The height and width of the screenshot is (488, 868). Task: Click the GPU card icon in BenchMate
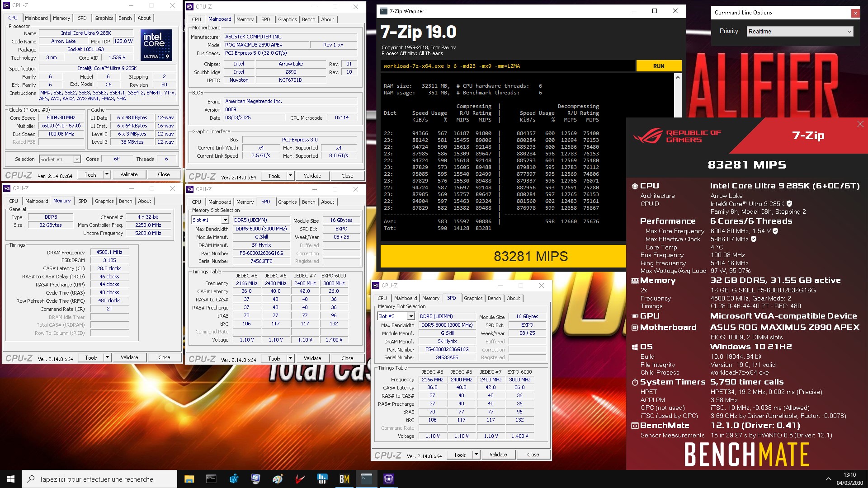pos(635,316)
